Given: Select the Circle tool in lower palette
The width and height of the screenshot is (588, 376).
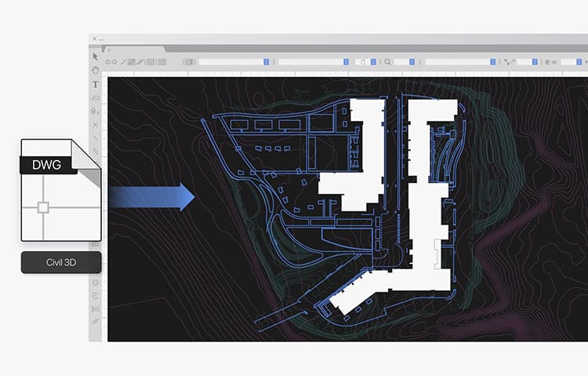Looking at the screenshot, I should tap(95, 283).
